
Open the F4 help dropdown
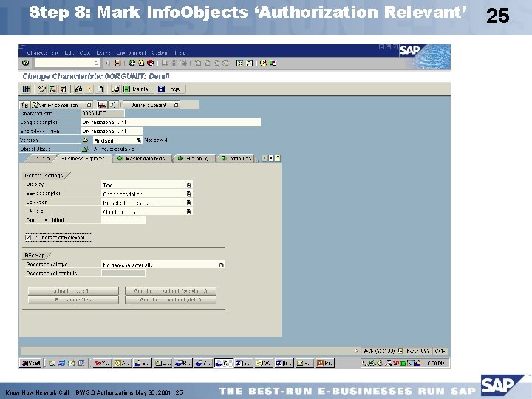189,211
